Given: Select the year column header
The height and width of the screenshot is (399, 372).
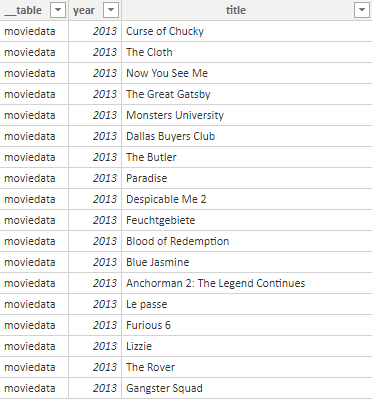Looking at the screenshot, I should click(95, 10).
